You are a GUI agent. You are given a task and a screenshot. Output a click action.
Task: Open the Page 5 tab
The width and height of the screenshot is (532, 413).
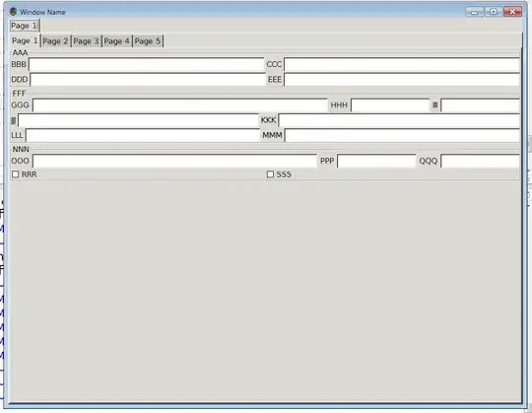[x=148, y=41]
